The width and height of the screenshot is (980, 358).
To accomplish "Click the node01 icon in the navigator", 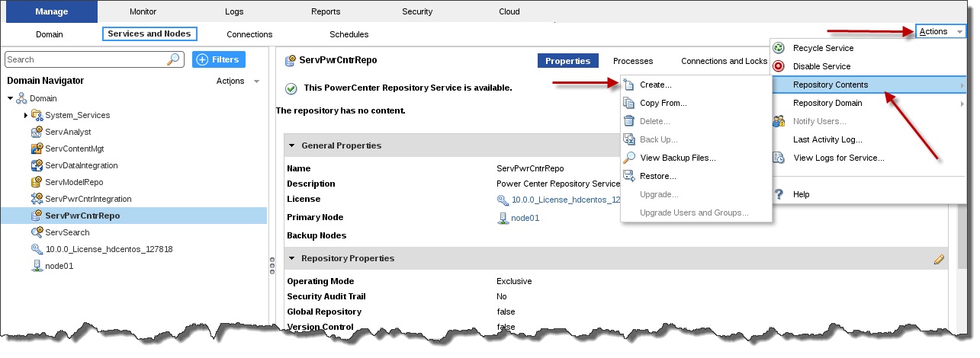I will tap(37, 266).
